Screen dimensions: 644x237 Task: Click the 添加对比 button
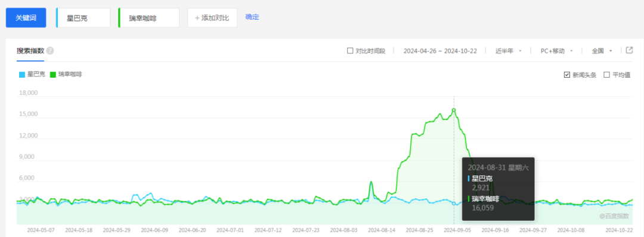point(212,18)
